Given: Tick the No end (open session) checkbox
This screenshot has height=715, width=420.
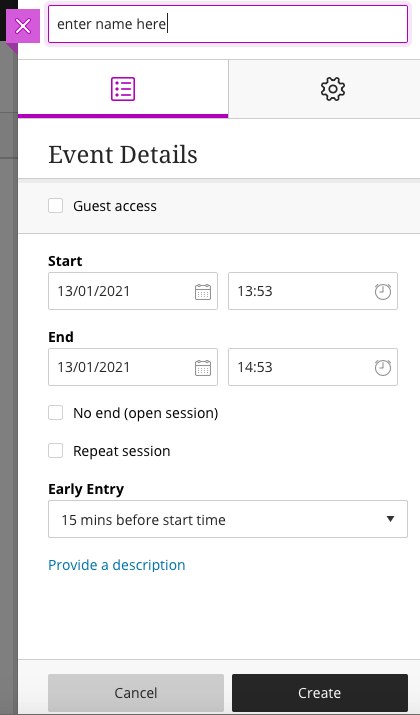Looking at the screenshot, I should point(56,413).
